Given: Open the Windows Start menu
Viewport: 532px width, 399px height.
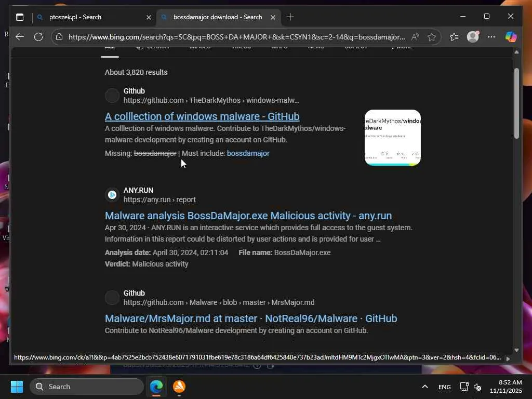Looking at the screenshot, I should pyautogui.click(x=17, y=387).
